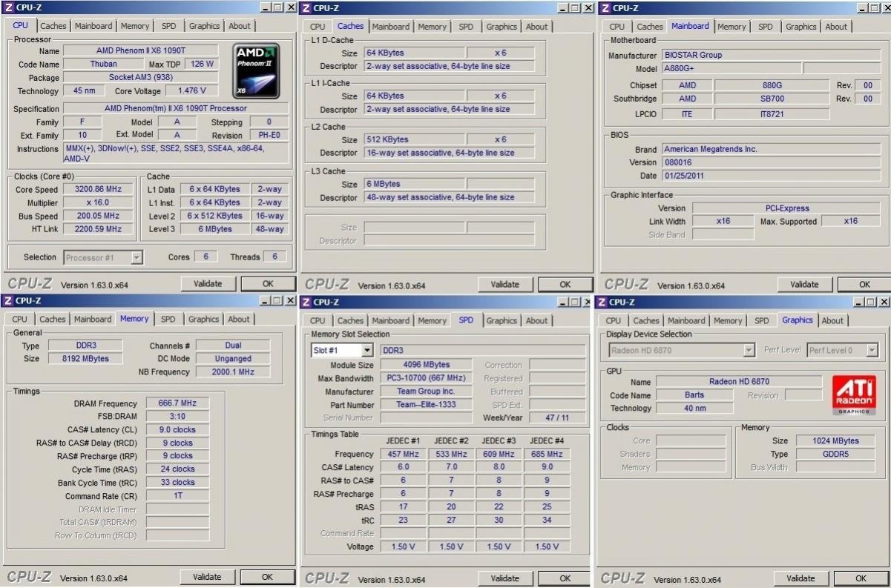The image size is (891, 588).
Task: Click Validate in the Memory window
Action: pyautogui.click(x=207, y=577)
